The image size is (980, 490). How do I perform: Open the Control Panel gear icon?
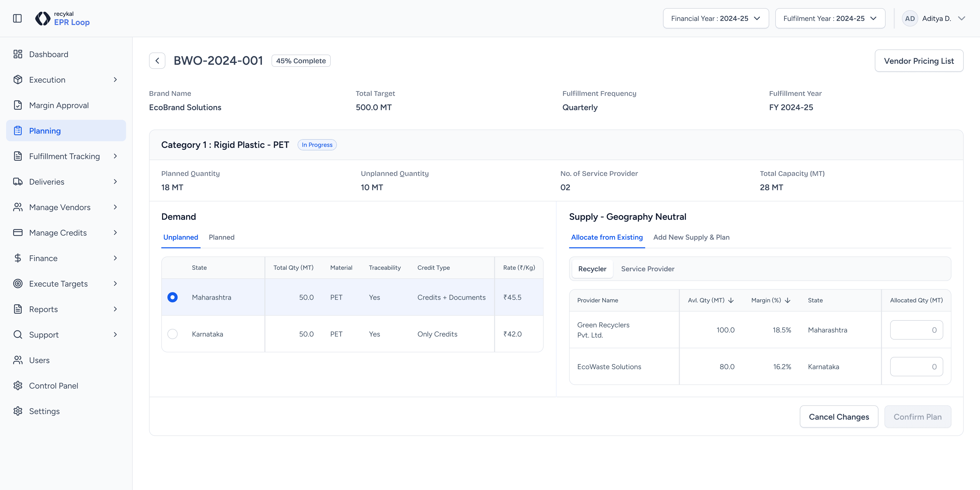coord(18,385)
